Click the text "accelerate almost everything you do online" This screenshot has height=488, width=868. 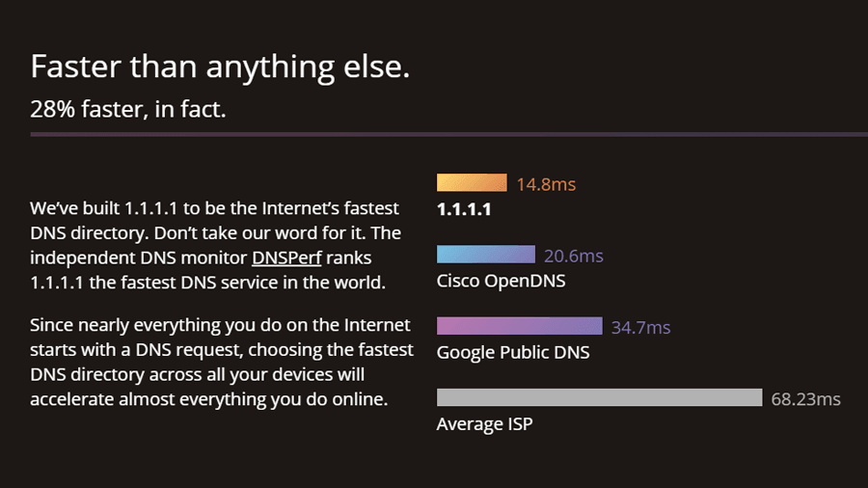208,398
